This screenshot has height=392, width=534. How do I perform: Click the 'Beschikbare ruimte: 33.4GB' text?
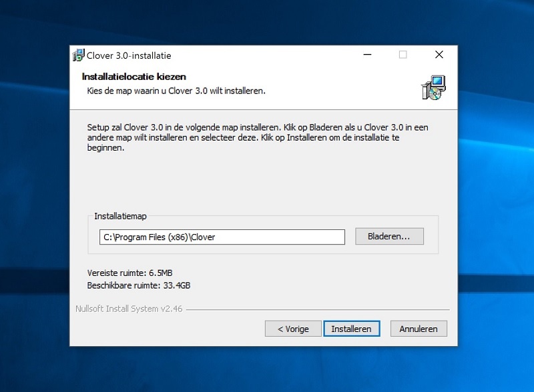[139, 285]
